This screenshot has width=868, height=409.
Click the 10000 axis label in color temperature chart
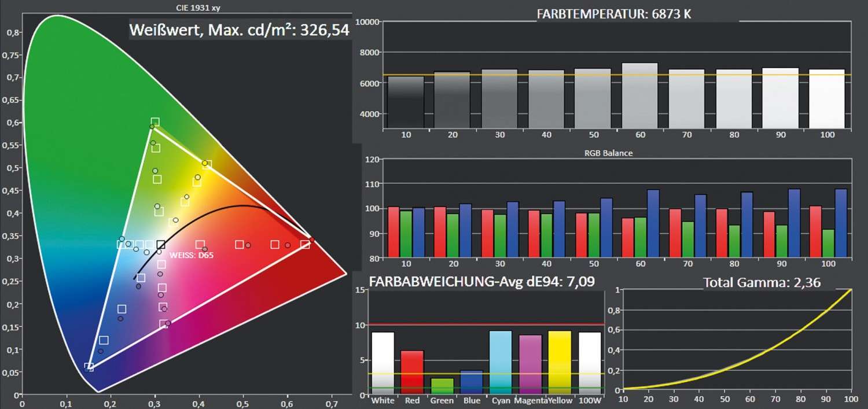tap(367, 22)
